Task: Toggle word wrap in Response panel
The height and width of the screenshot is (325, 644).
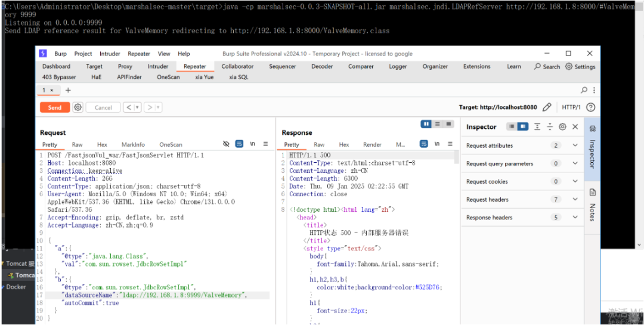Action: click(423, 144)
